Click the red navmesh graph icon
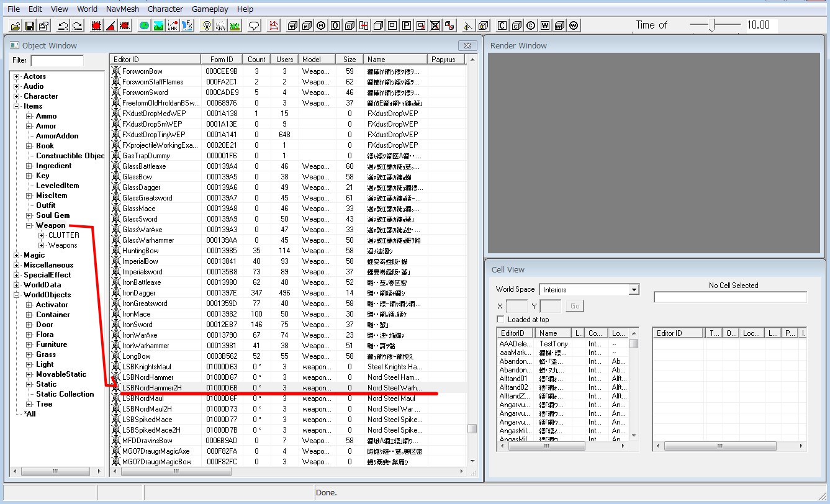The width and height of the screenshot is (830, 504). click(274, 25)
